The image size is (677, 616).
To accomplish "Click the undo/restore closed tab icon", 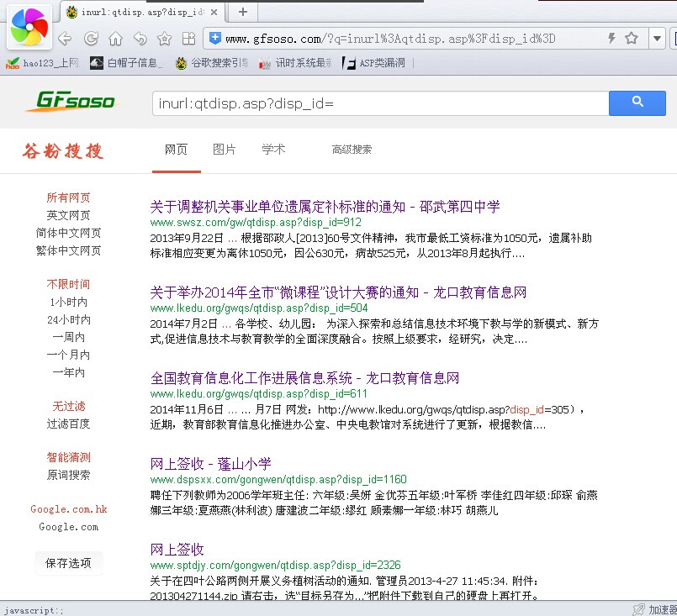I will [140, 39].
